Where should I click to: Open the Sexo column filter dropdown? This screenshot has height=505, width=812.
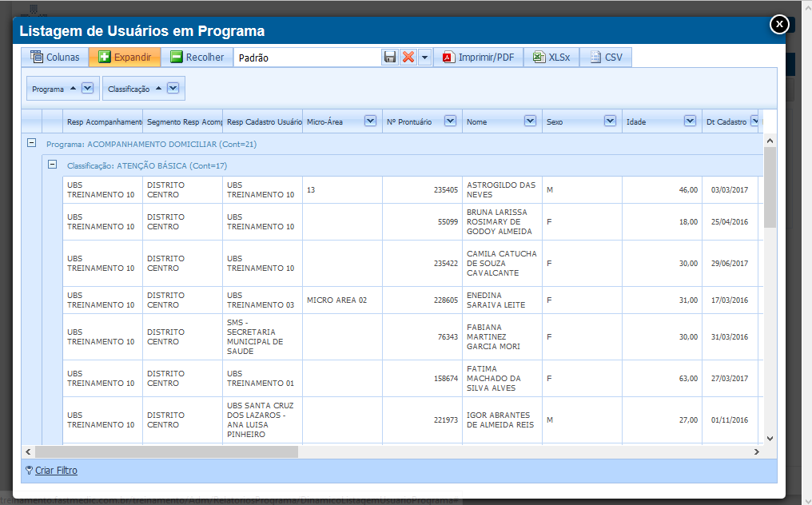(x=610, y=121)
